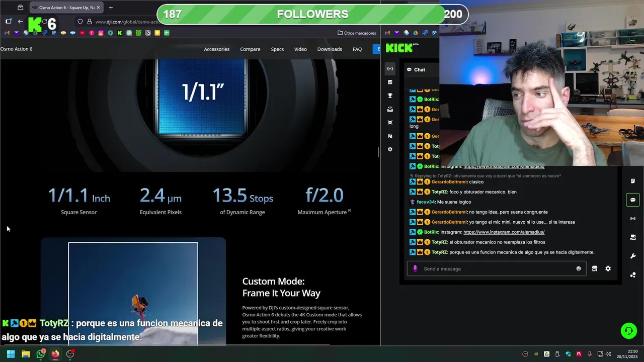
Task: Click GerardoBeltrami name on 'clasico' message
Action: [449, 182]
